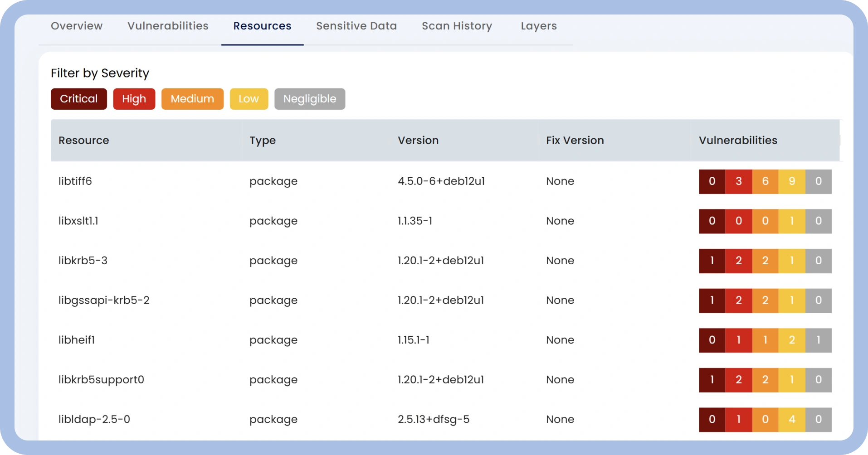
Task: View the Sensitive Data tab
Action: [x=356, y=26]
